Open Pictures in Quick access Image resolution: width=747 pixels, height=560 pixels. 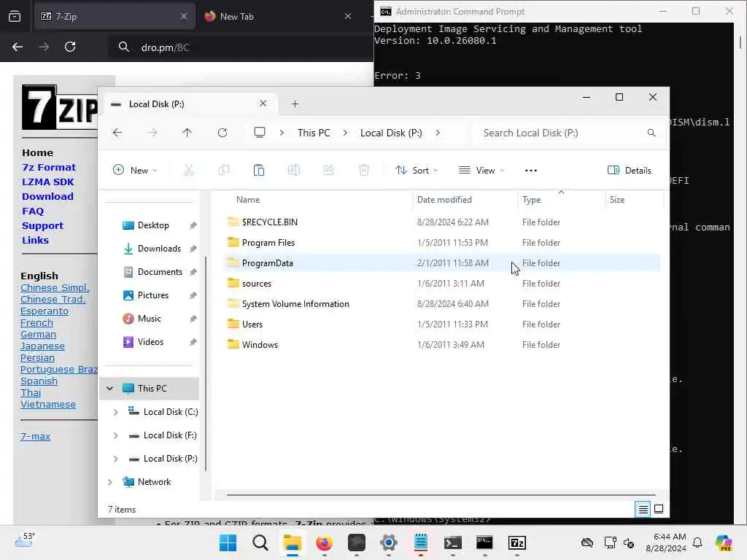pos(153,295)
